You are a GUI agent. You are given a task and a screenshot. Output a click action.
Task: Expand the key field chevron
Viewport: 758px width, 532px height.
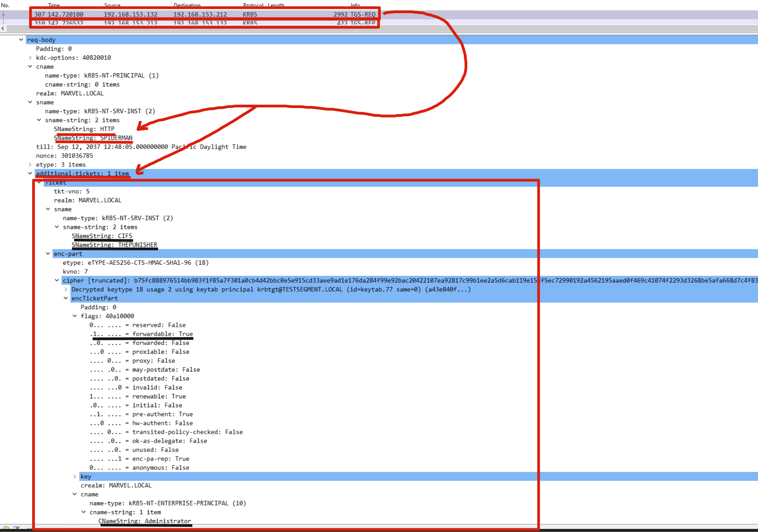click(75, 477)
